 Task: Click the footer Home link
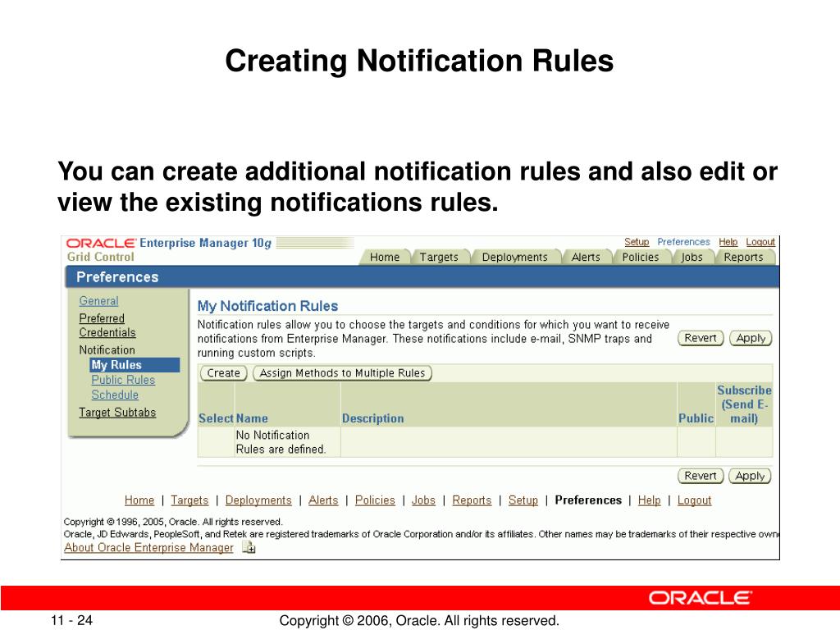[x=139, y=500]
